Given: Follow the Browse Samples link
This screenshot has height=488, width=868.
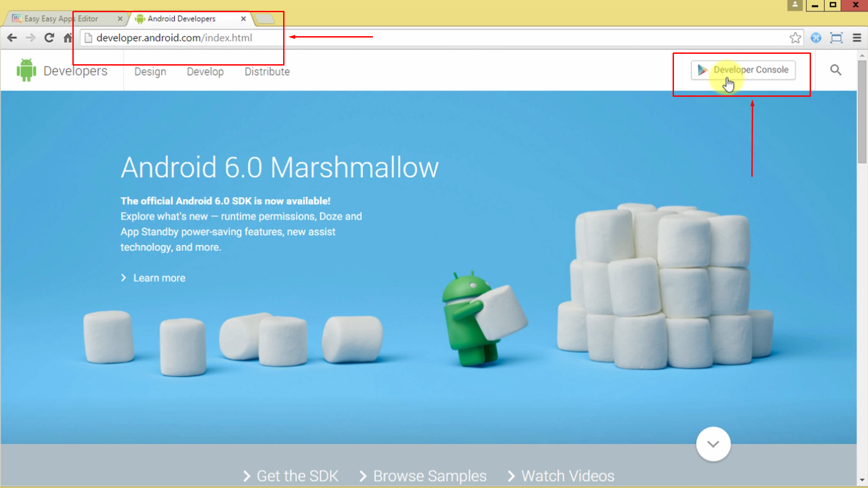Looking at the screenshot, I should [423, 476].
